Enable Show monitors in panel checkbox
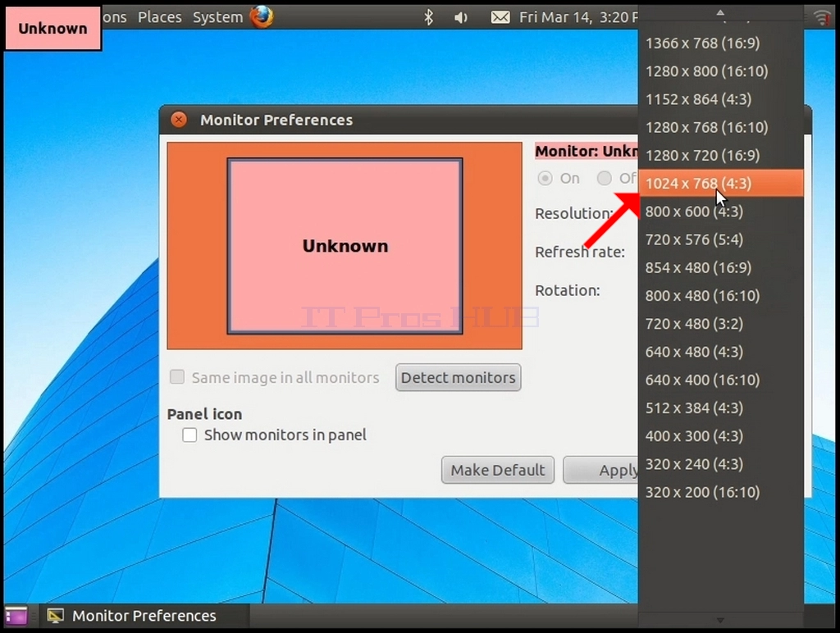This screenshot has width=840, height=633. click(x=189, y=435)
